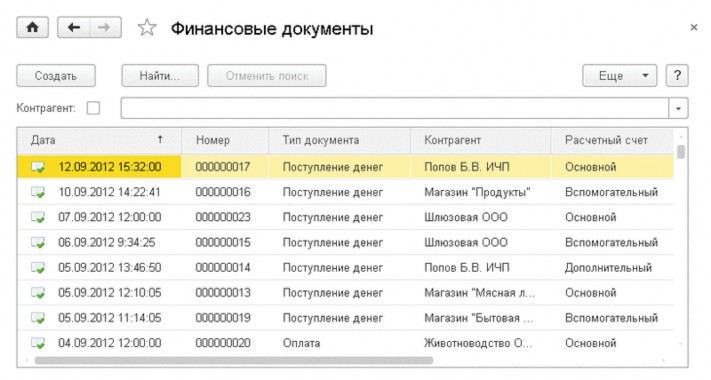Click the Найти... button

160,75
